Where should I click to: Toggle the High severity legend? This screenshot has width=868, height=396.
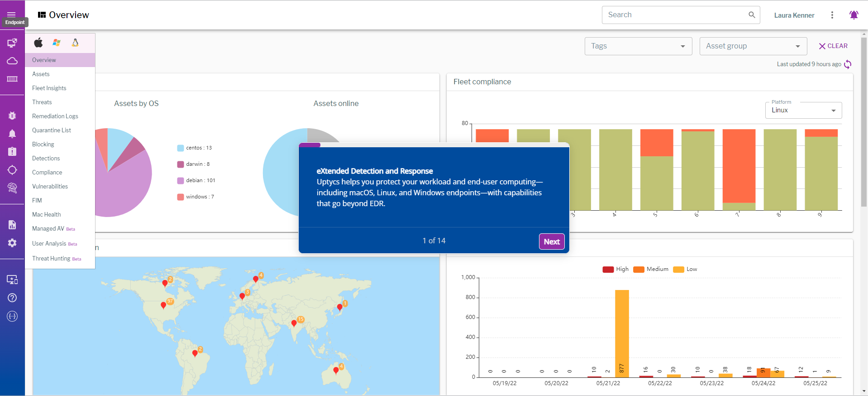click(615, 269)
